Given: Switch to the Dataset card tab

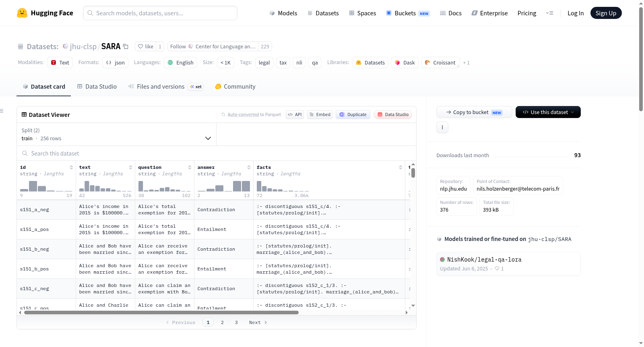Looking at the screenshot, I should [x=43, y=87].
